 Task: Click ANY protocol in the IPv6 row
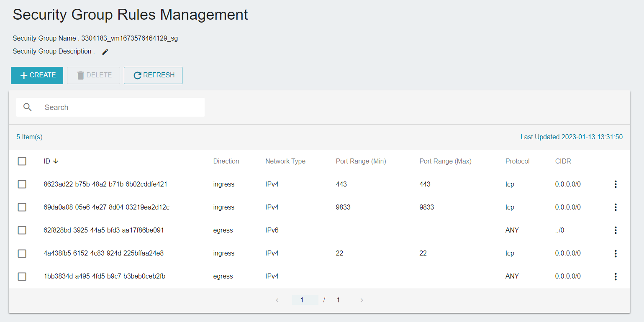[512, 230]
